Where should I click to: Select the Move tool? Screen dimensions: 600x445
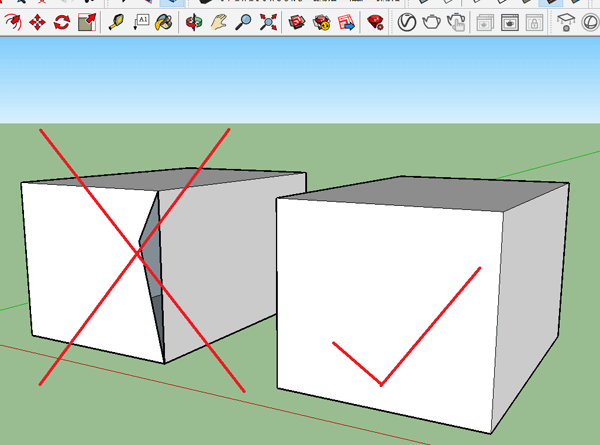(x=37, y=22)
